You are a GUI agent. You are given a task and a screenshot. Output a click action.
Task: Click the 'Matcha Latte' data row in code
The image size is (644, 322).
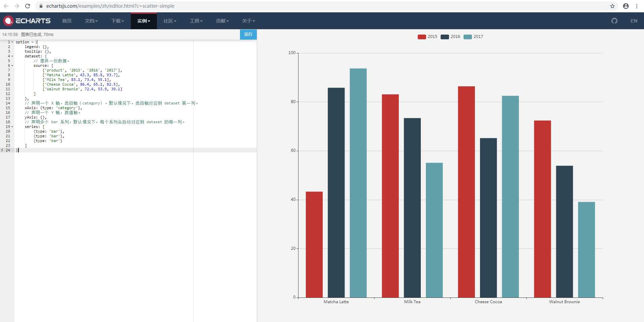point(81,75)
